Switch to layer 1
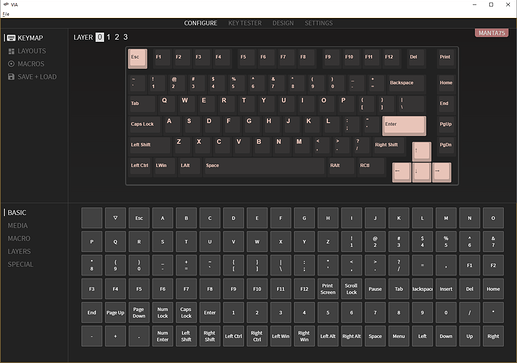Screen dimensions: 517x363 point(108,37)
